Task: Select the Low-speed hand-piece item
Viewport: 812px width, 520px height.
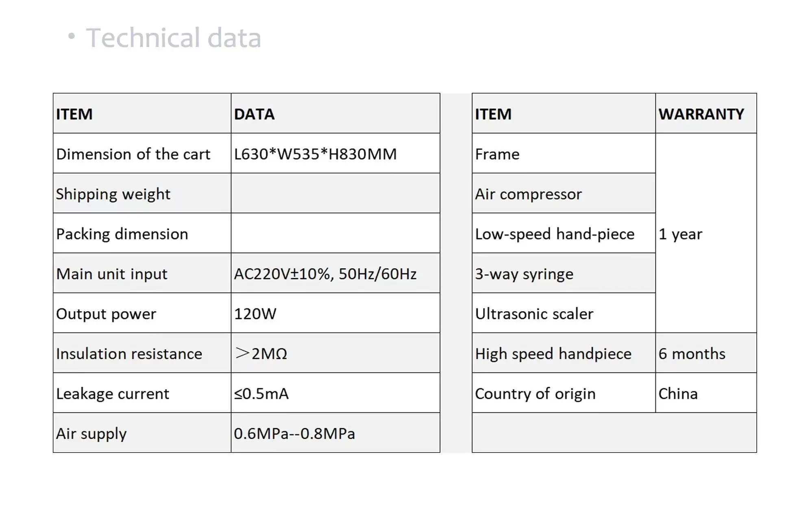Action: click(x=555, y=234)
